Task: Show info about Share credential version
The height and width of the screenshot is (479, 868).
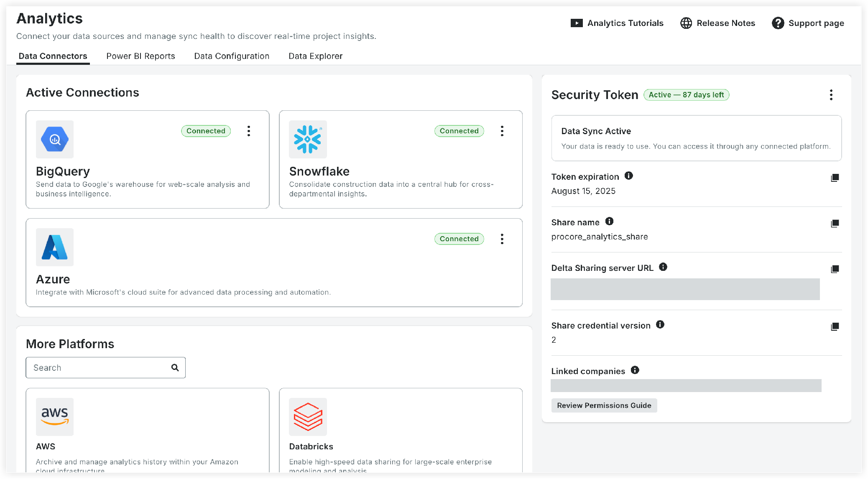Action: [x=660, y=325]
